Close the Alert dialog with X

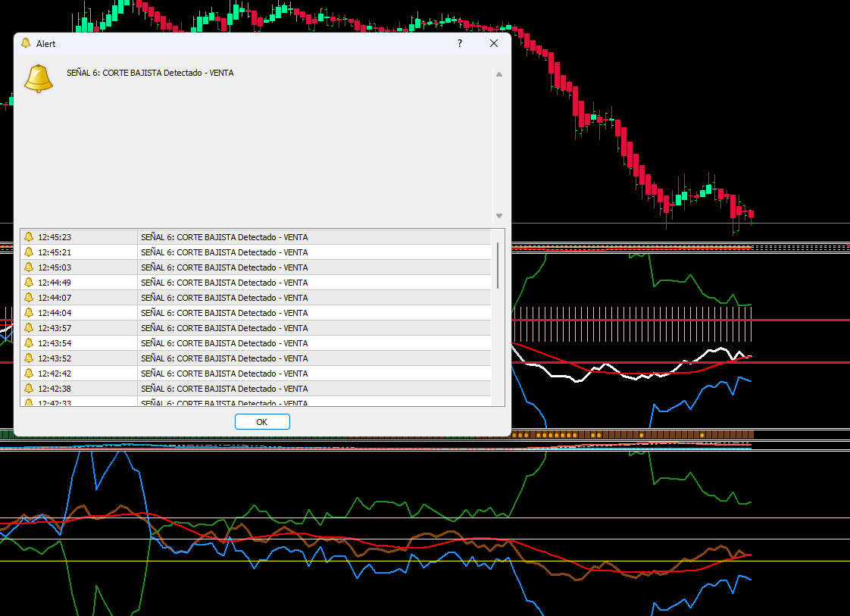[x=493, y=43]
